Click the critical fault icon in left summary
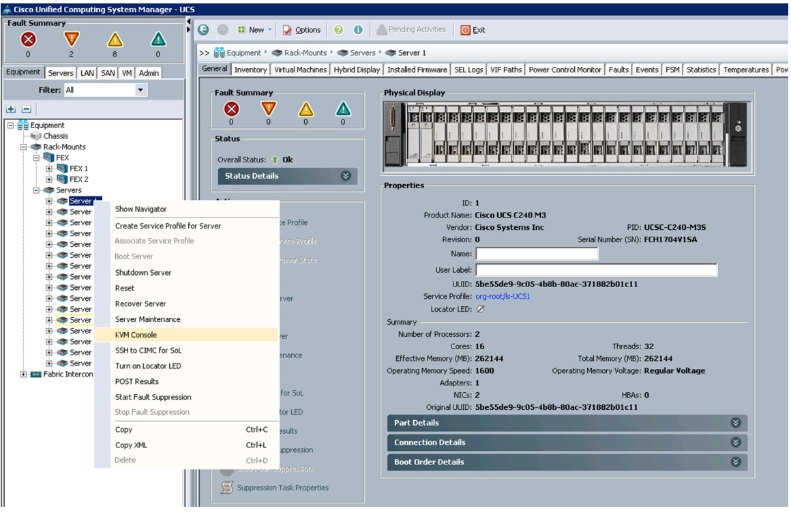 click(x=28, y=40)
